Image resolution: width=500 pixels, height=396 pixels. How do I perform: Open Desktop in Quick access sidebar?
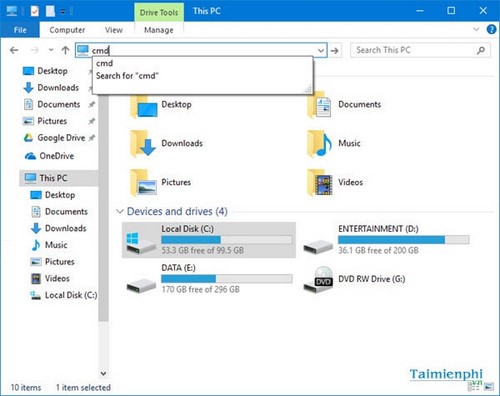point(52,71)
